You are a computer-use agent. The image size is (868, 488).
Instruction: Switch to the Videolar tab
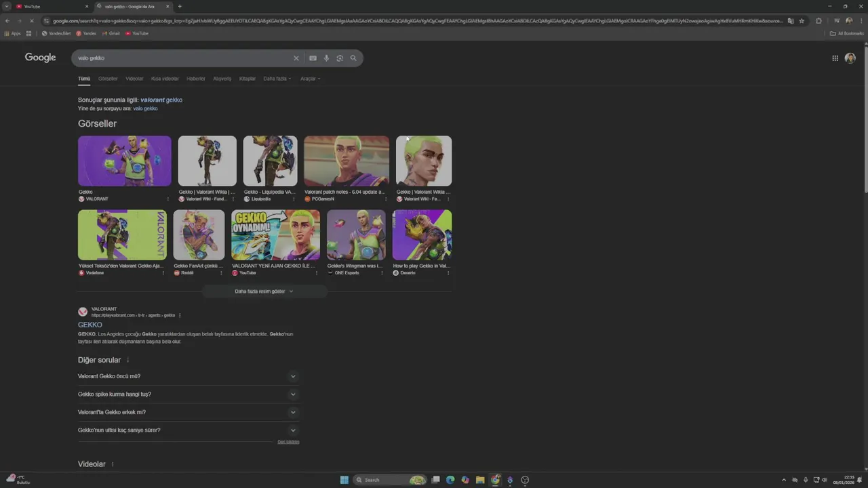(x=134, y=79)
